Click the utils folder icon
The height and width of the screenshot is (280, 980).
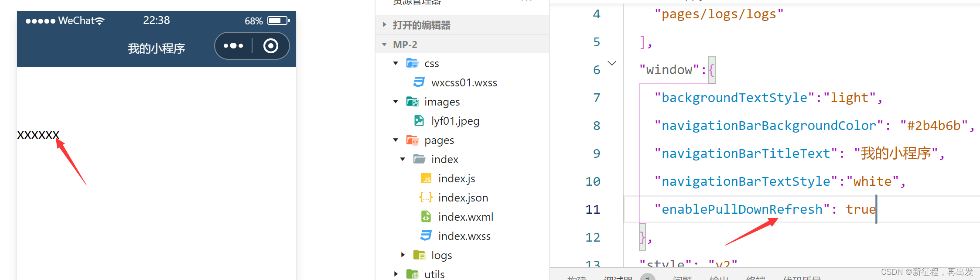coord(412,274)
